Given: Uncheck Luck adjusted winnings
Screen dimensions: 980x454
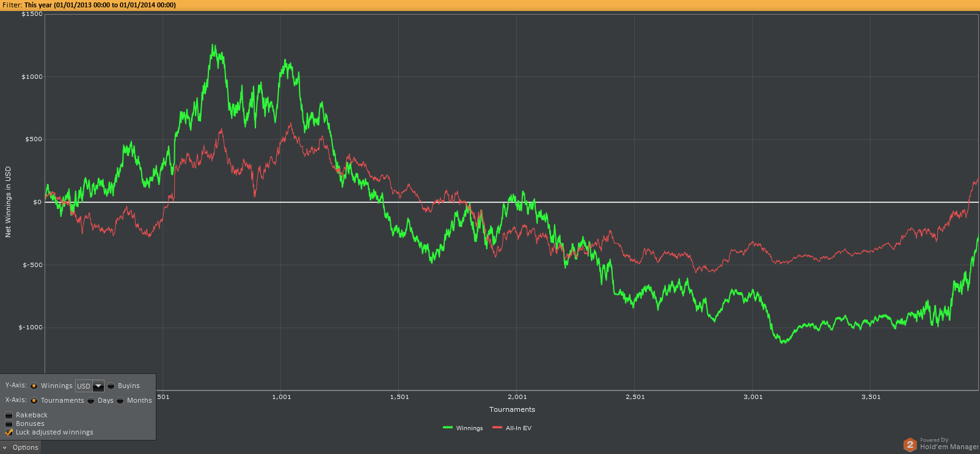Looking at the screenshot, I should (9, 432).
